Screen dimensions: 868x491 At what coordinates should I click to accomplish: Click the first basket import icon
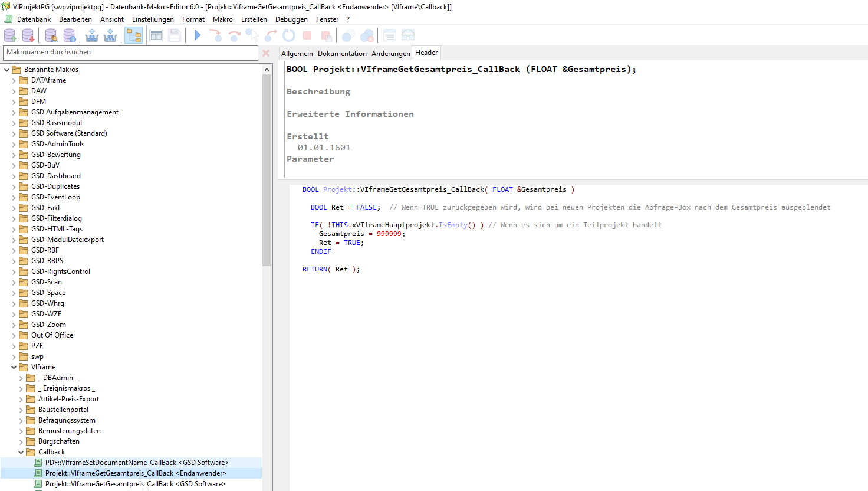point(92,35)
